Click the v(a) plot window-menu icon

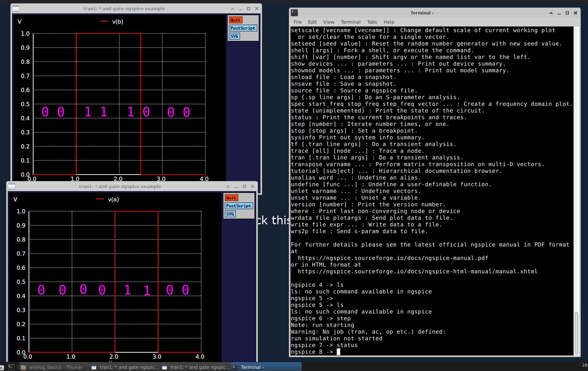[x=12, y=186]
